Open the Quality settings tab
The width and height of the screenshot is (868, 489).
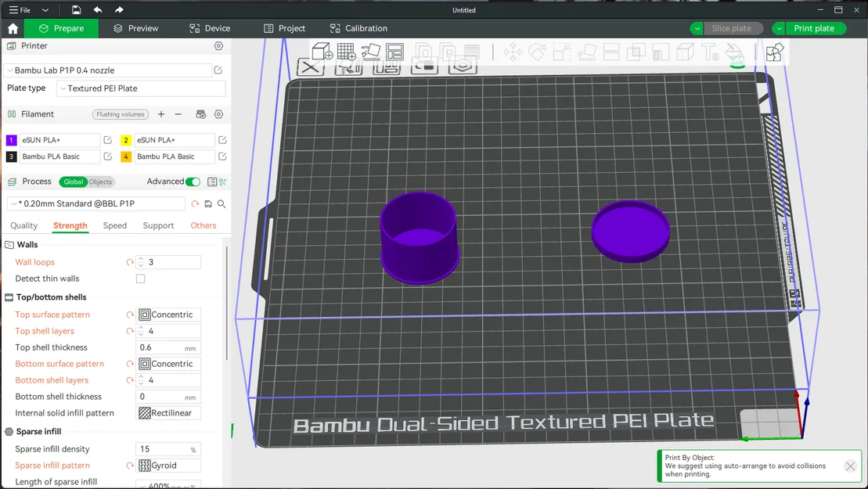23,225
